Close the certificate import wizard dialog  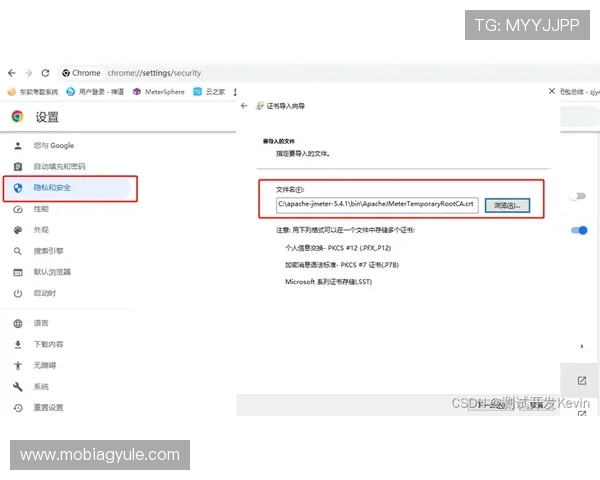point(551,91)
